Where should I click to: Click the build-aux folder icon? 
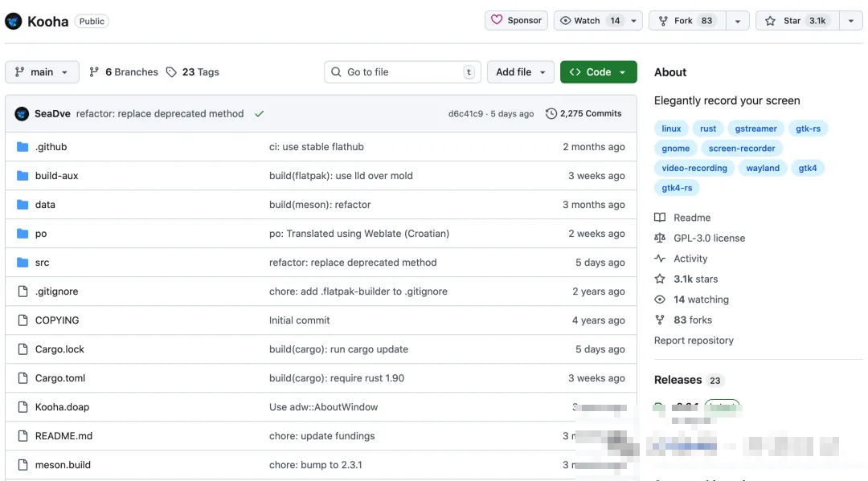[23, 175]
